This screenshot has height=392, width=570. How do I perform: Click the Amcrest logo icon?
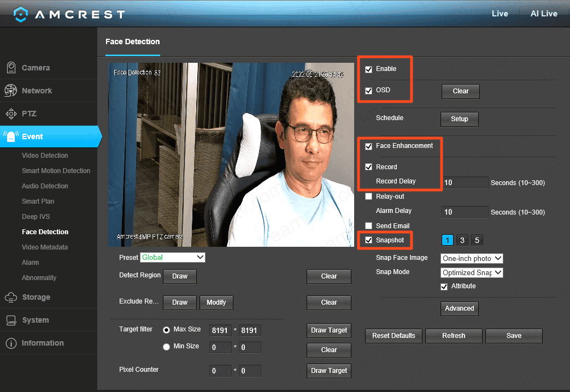tap(20, 14)
